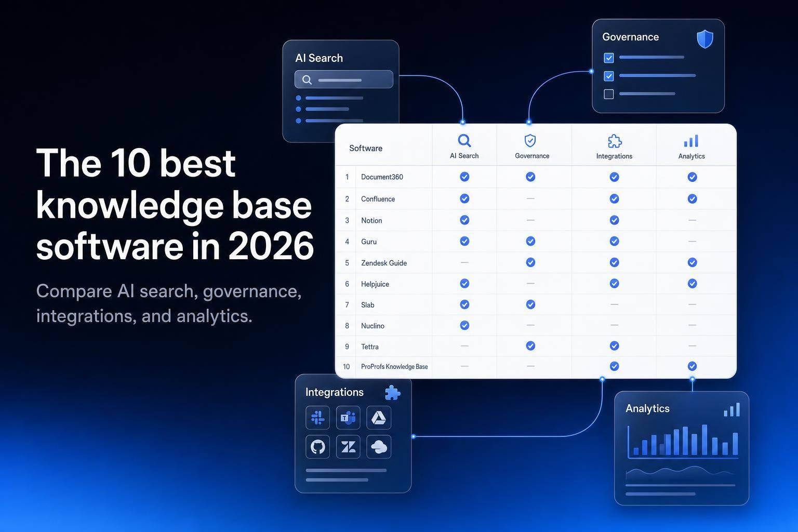Click the Software column header
This screenshot has height=532, width=798.
(366, 148)
